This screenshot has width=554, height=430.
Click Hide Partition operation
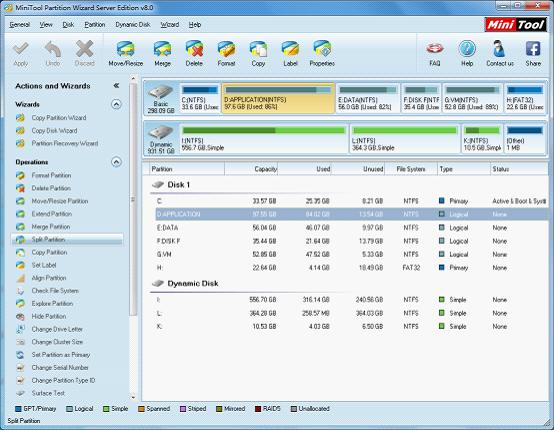pyautogui.click(x=49, y=316)
